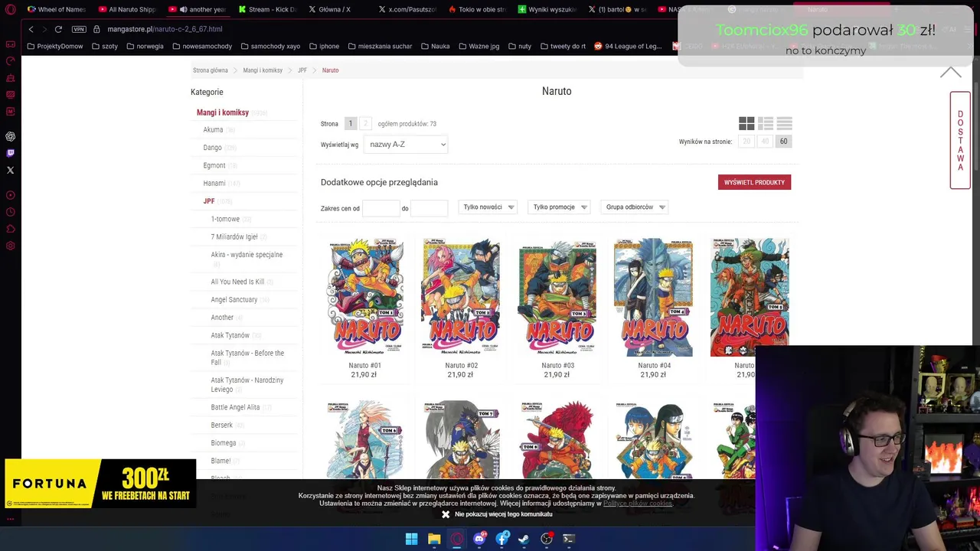Switch to the grid view layout icon
980x551 pixels.
746,123
